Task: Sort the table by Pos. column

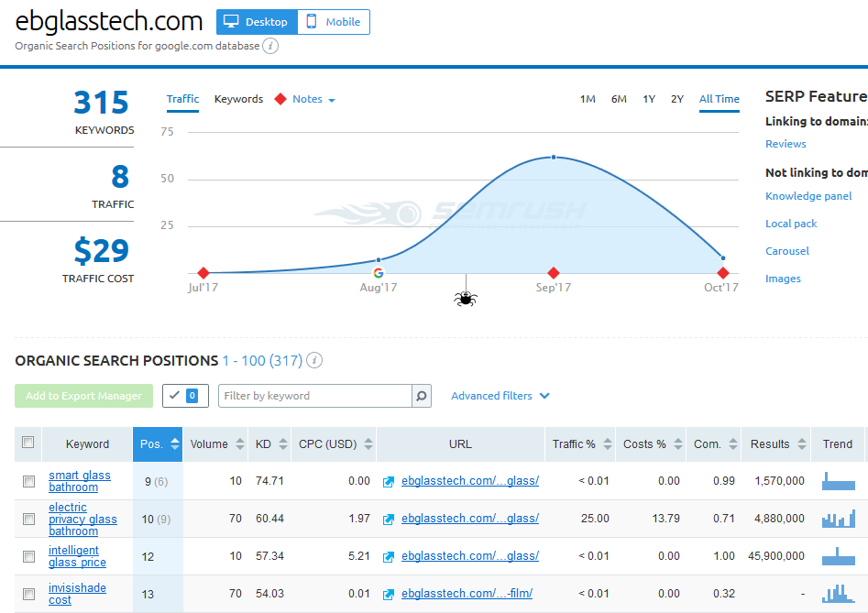Action: tap(158, 444)
